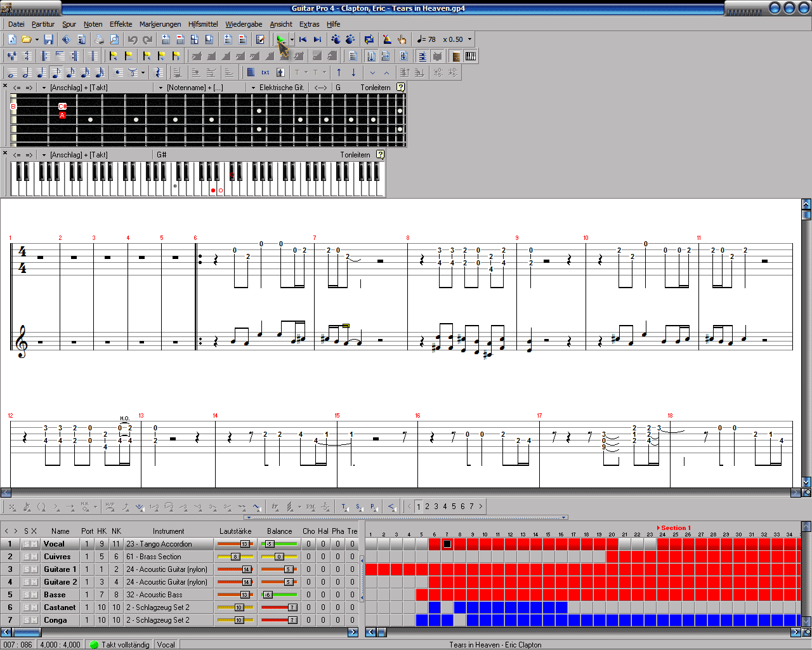Image resolution: width=812 pixels, height=650 pixels.
Task: Click Tonleitern in the keyboard panel
Action: [355, 155]
